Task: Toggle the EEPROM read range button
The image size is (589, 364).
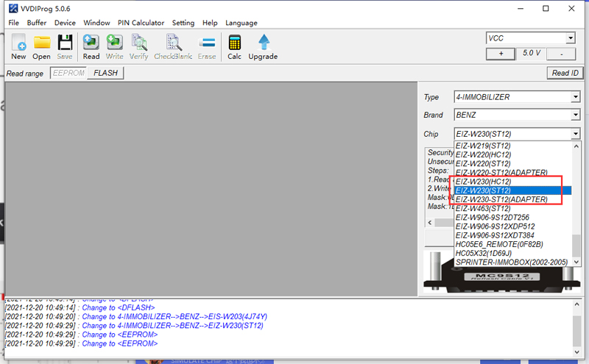Action: 68,73
